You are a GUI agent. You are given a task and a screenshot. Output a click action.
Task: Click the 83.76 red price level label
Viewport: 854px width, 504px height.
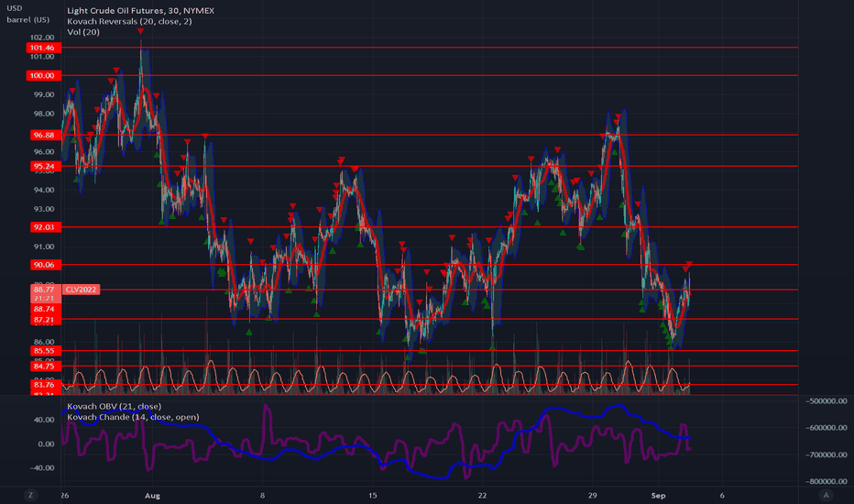(x=44, y=385)
